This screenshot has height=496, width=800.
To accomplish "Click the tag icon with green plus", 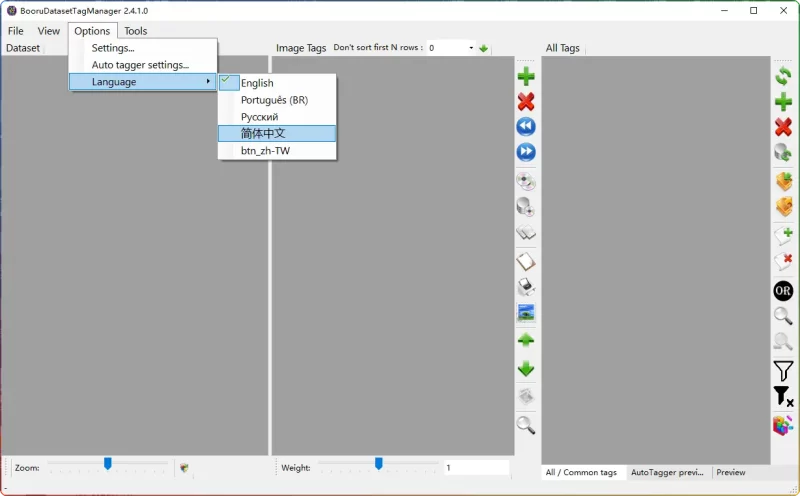I will tap(783, 236).
